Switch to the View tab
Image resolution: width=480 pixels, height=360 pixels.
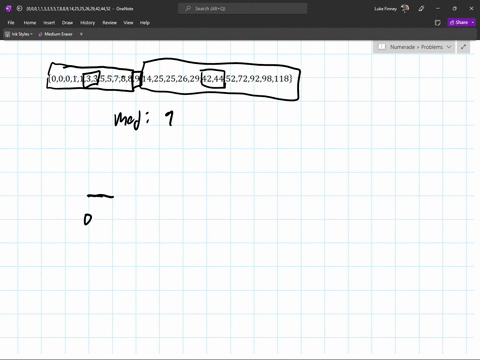point(128,23)
